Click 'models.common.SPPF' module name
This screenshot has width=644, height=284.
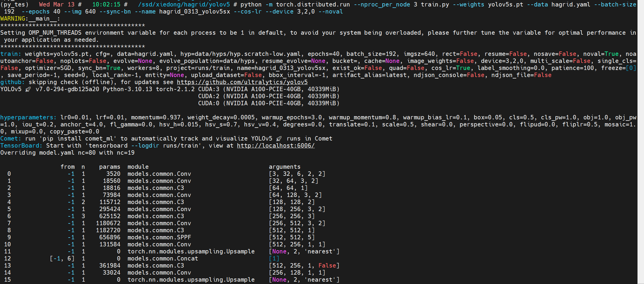tap(159, 237)
